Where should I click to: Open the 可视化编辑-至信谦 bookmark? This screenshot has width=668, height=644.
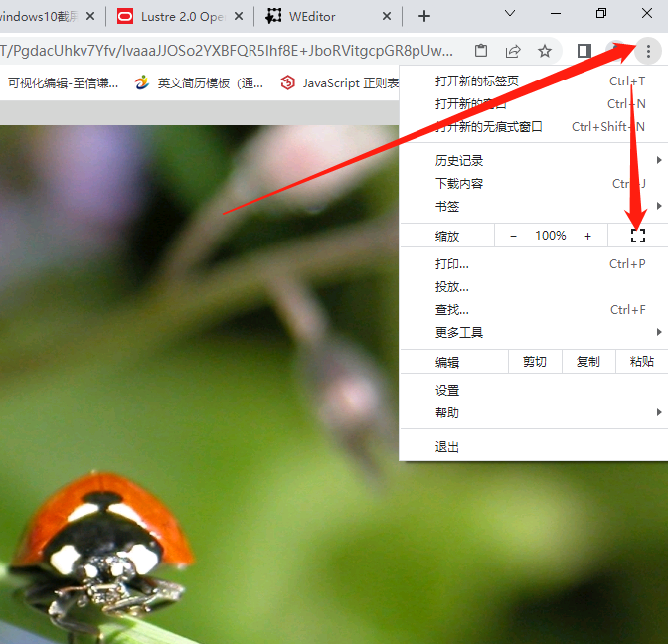pyautogui.click(x=63, y=83)
